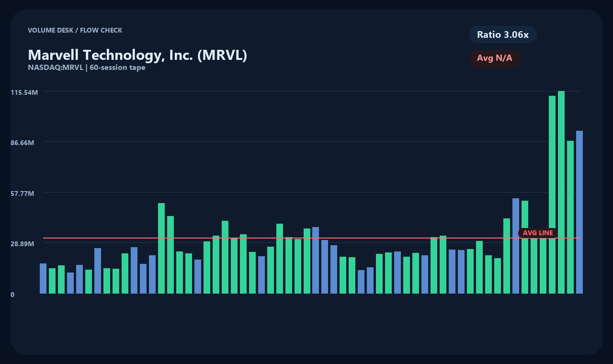The image size is (613, 364).
Task: Click the Avg N/A badge
Action: pyautogui.click(x=495, y=58)
